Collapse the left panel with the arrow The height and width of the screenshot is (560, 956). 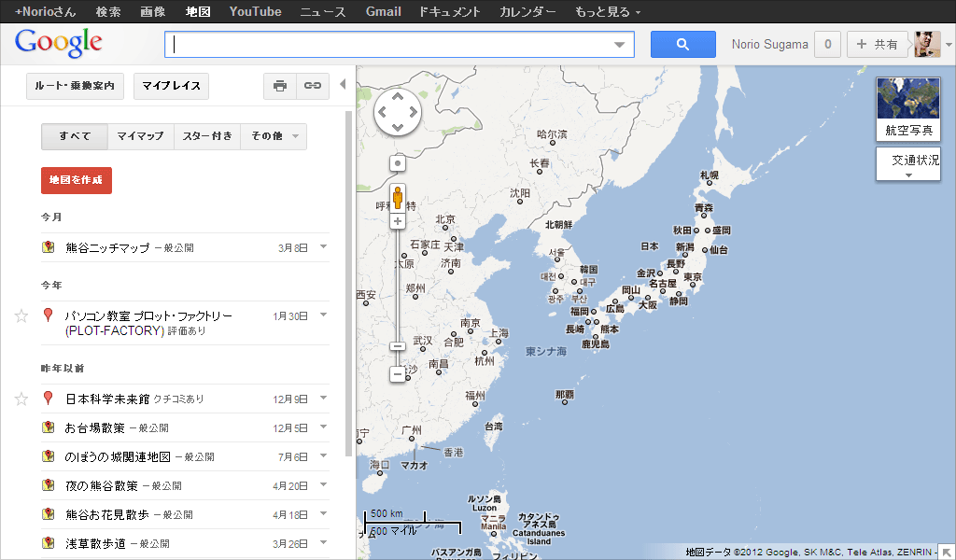tap(343, 84)
